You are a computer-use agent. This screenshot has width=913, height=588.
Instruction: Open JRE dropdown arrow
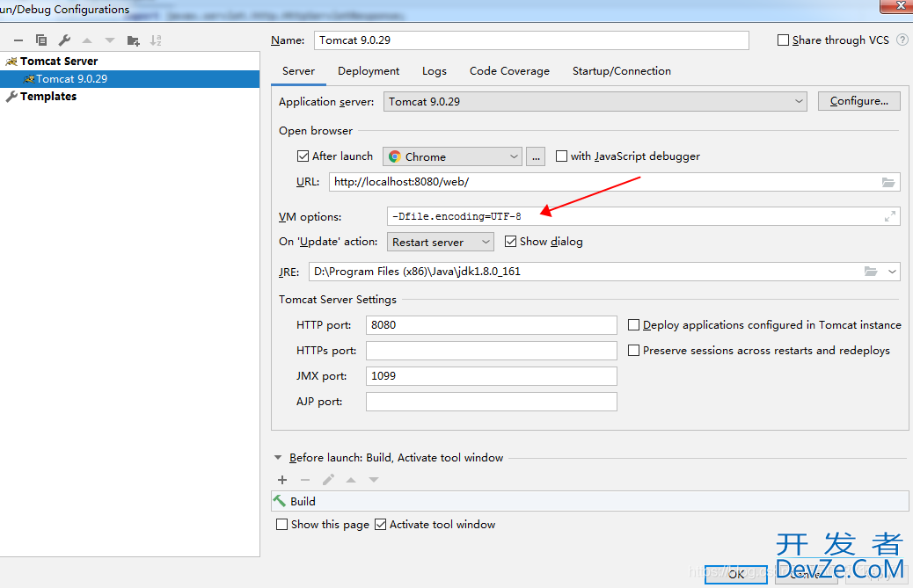point(892,271)
